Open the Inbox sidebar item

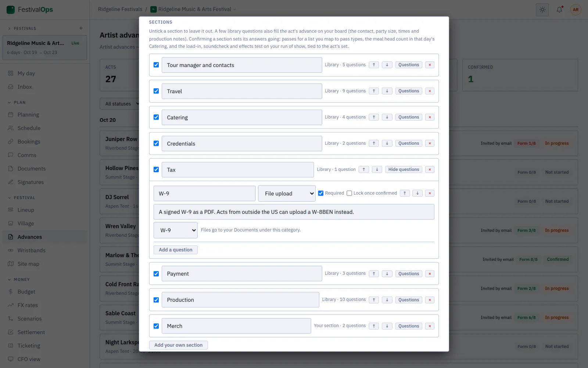45,87
